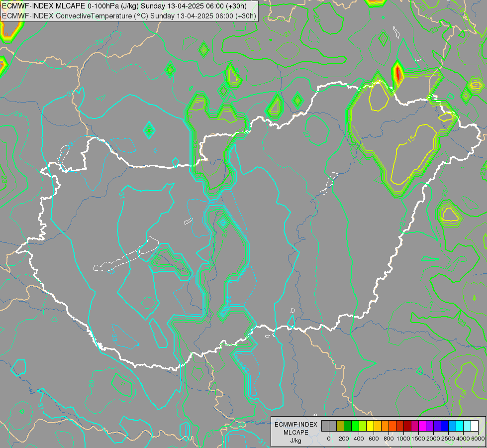487x448 pixels.
Task: Select the pale cyan legend swatch
Action: pos(468,426)
